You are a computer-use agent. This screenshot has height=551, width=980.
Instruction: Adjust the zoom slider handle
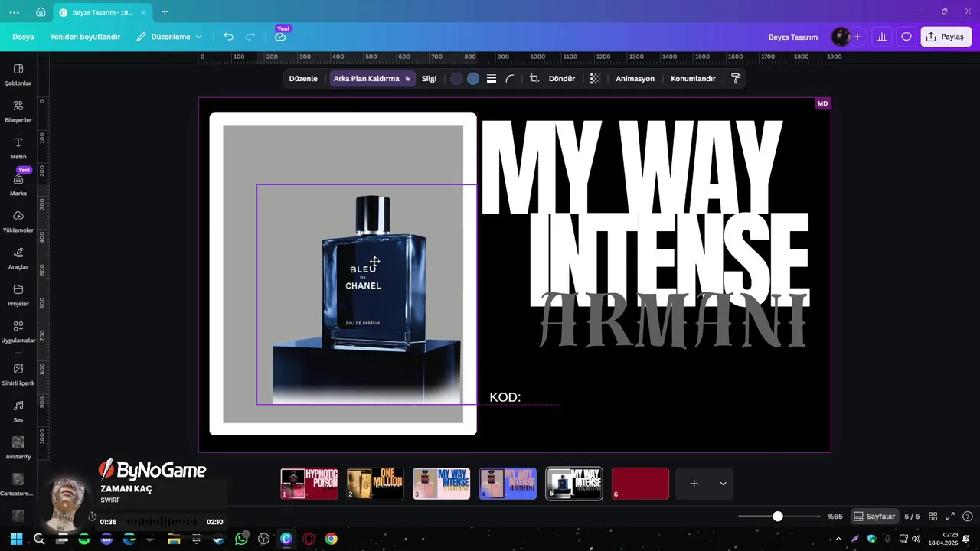point(778,517)
